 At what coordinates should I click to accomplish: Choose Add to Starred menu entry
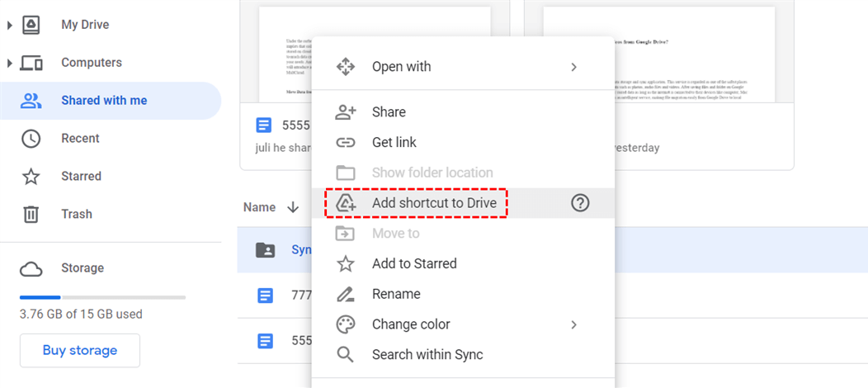413,263
